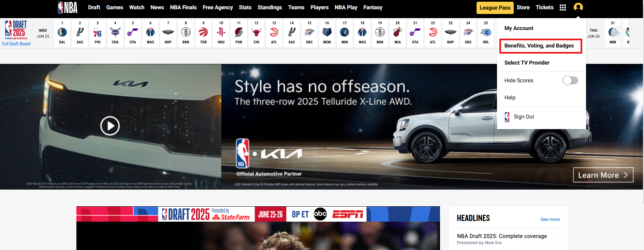The height and width of the screenshot is (250, 644).
Task: Click the yellow League Pass button
Action: (x=495, y=8)
